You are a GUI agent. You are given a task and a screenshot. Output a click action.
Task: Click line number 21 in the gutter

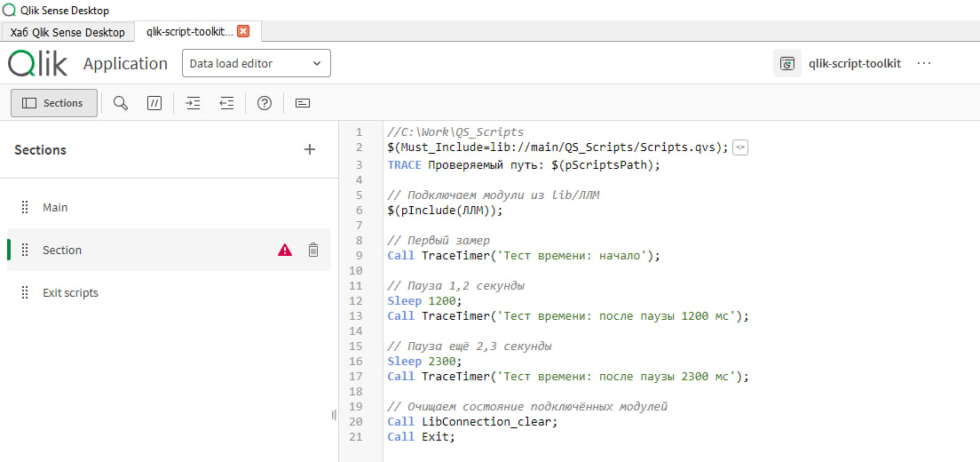pyautogui.click(x=356, y=437)
